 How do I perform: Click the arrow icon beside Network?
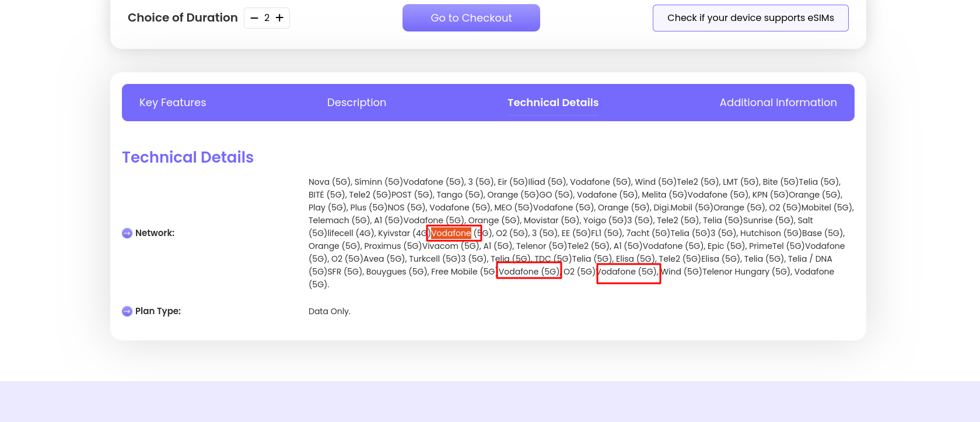coord(127,233)
